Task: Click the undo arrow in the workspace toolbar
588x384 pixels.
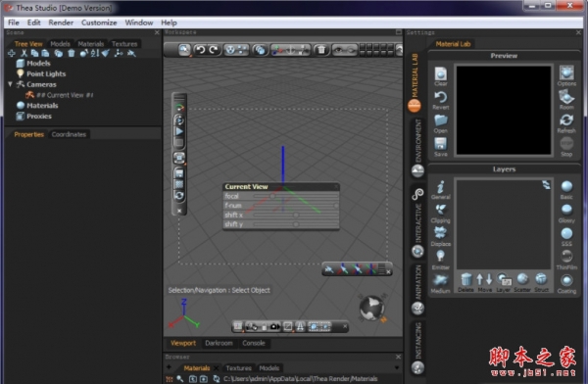Action: [201, 50]
